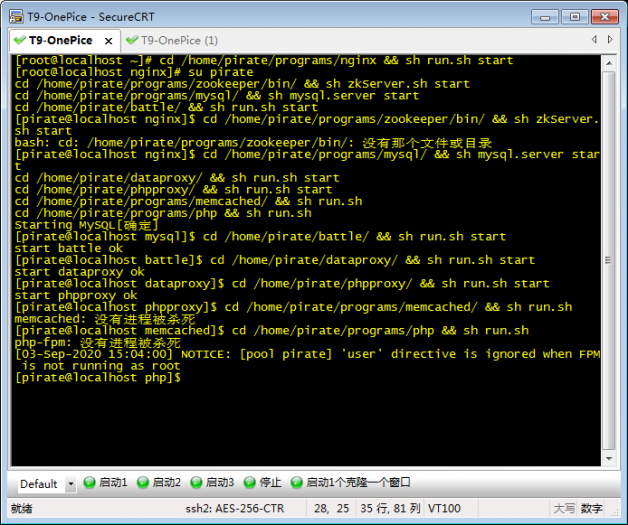Run the 启动2 button bar command
The height and width of the screenshot is (525, 628).
click(159, 483)
